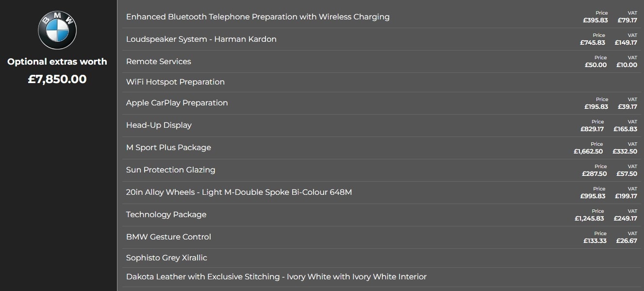Click the "Optional extras worth" heading
This screenshot has width=644, height=291.
(x=57, y=62)
